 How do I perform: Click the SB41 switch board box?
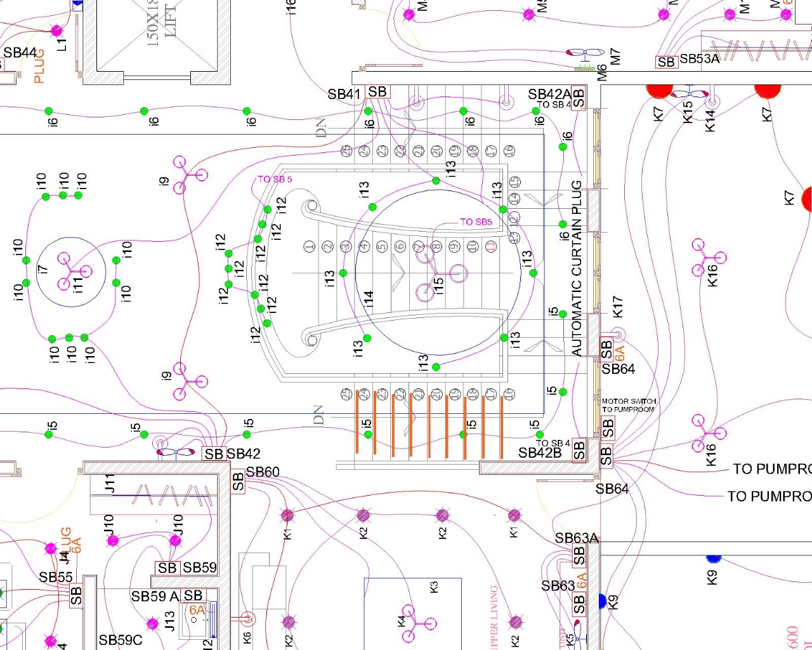[377, 92]
